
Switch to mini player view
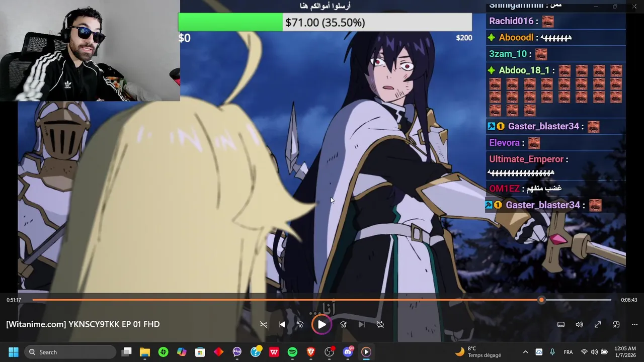(x=616, y=325)
